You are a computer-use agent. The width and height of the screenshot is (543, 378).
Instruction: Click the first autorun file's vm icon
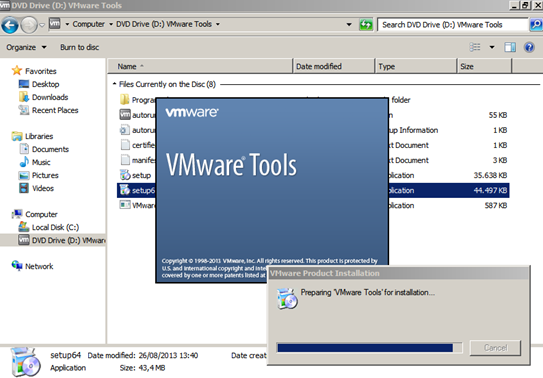(x=125, y=115)
